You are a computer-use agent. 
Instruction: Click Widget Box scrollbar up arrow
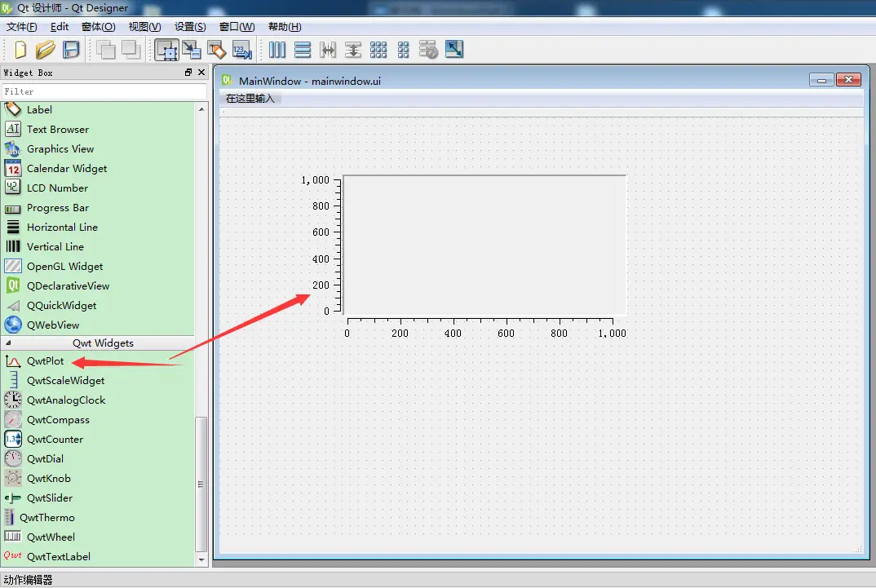point(201,109)
